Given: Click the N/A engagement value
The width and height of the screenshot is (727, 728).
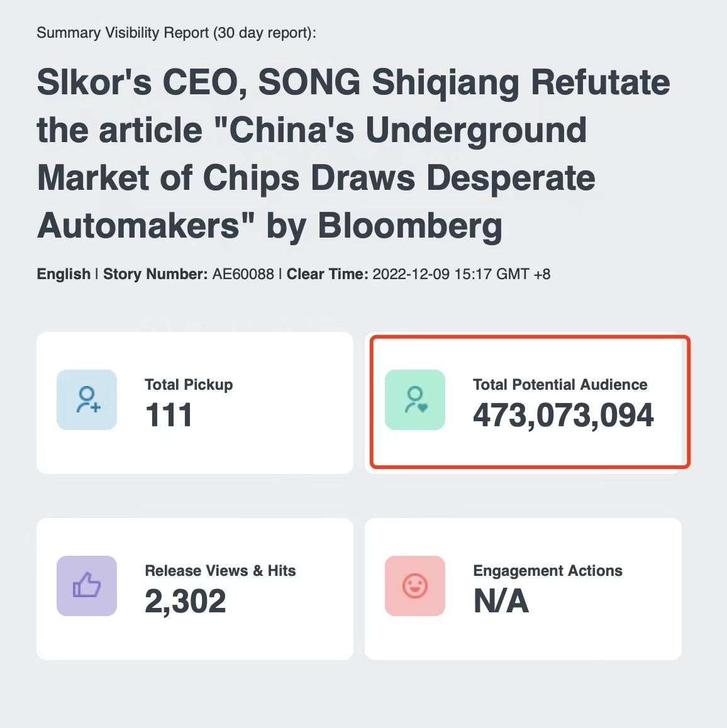Looking at the screenshot, I should [501, 602].
